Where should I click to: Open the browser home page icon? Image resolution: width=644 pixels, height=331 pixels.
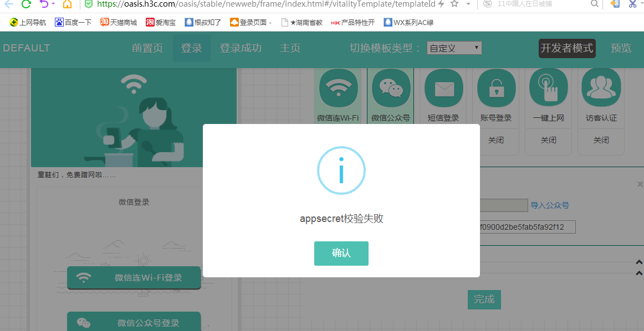click(x=68, y=4)
